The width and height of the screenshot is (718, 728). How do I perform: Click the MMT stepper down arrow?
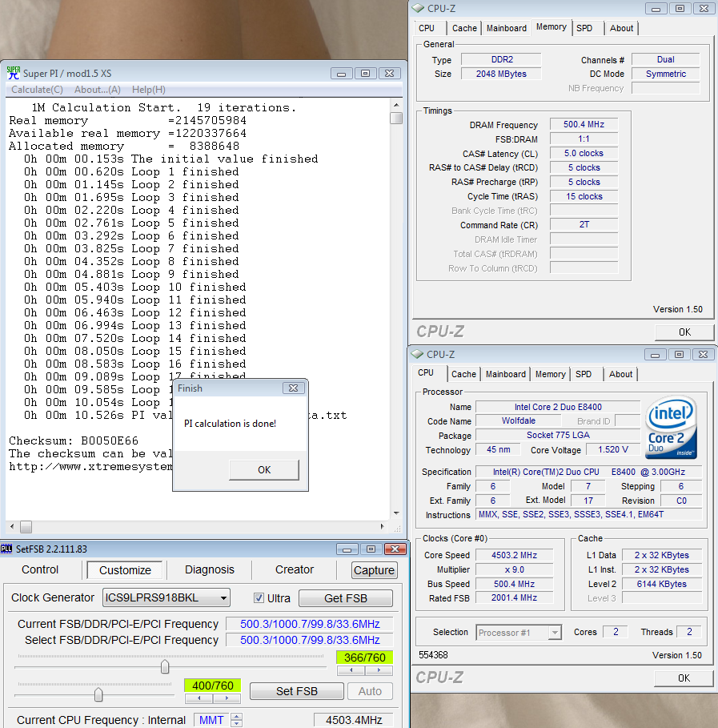point(237,724)
